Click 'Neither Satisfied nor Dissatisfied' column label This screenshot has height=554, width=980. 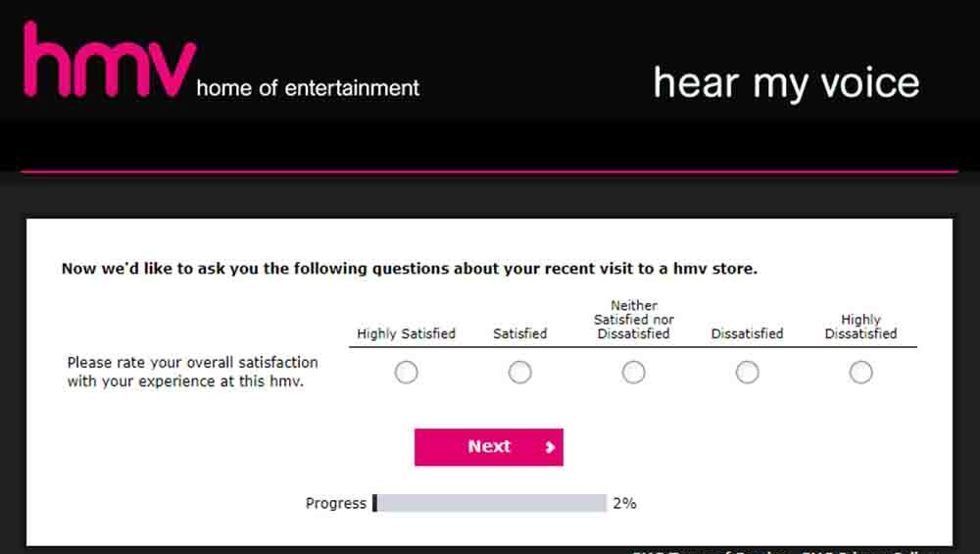click(634, 320)
